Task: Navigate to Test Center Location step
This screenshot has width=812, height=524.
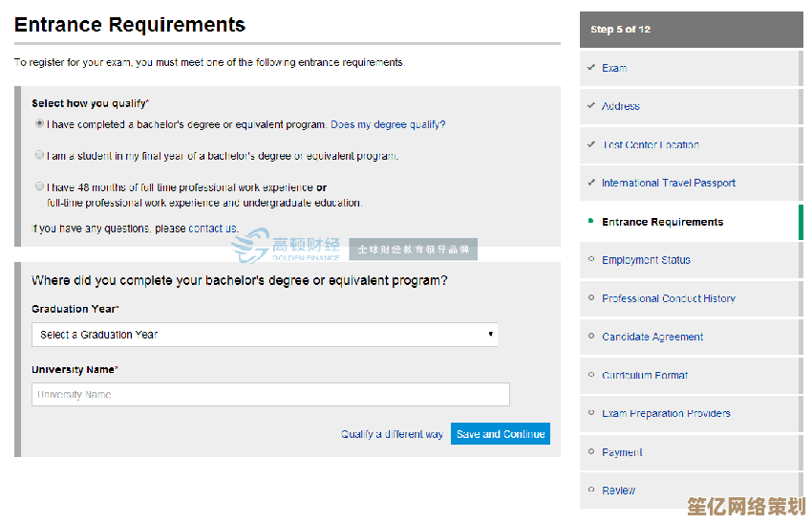Action: (650, 145)
